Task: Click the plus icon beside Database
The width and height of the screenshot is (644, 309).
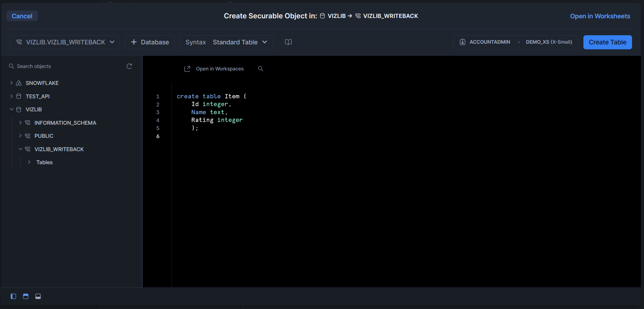Action: [x=134, y=42]
